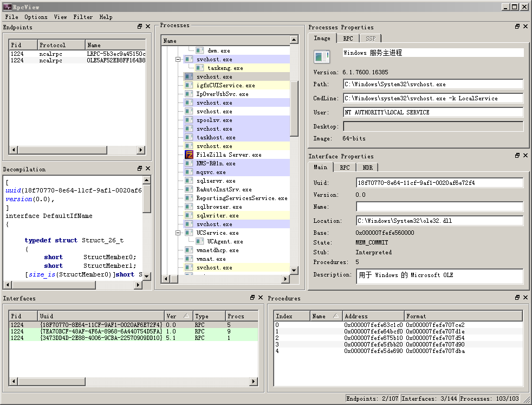
Task: Click the RpcView title bar app icon
Action: pyautogui.click(x=7, y=7)
